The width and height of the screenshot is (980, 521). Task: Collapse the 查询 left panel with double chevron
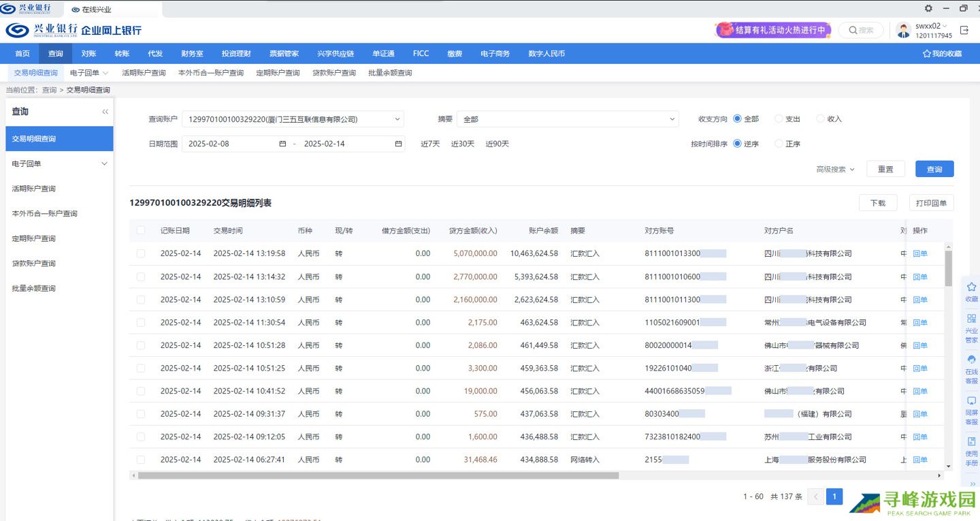coord(105,112)
